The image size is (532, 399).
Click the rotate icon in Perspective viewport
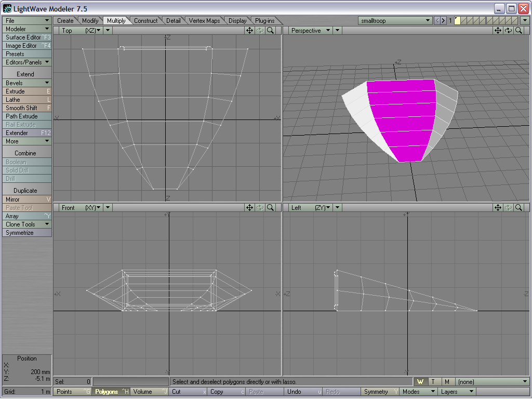point(508,31)
